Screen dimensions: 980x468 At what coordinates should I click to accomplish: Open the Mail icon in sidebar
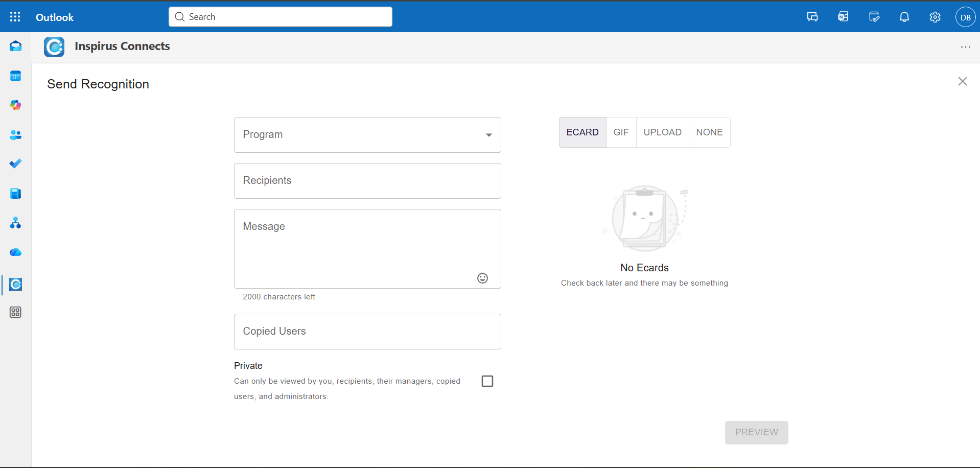[x=15, y=46]
